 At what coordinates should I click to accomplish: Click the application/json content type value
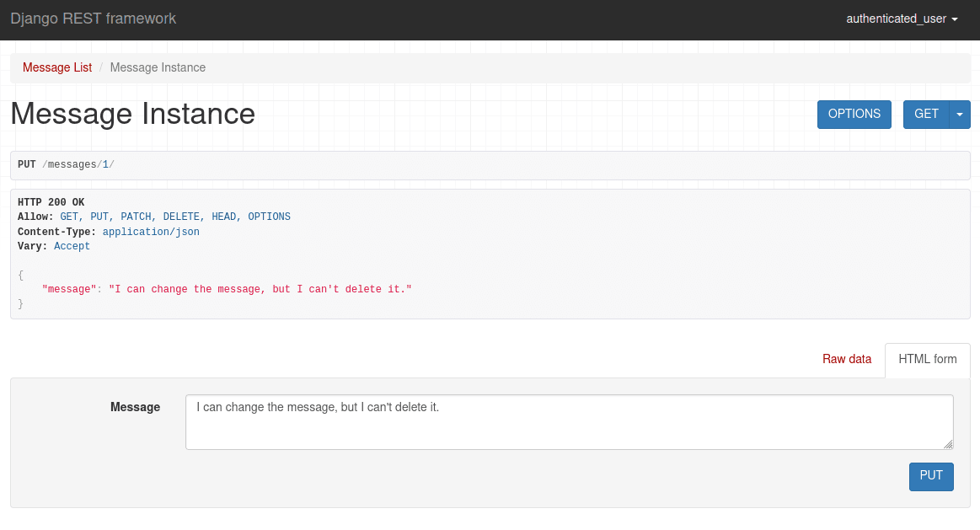pos(151,231)
